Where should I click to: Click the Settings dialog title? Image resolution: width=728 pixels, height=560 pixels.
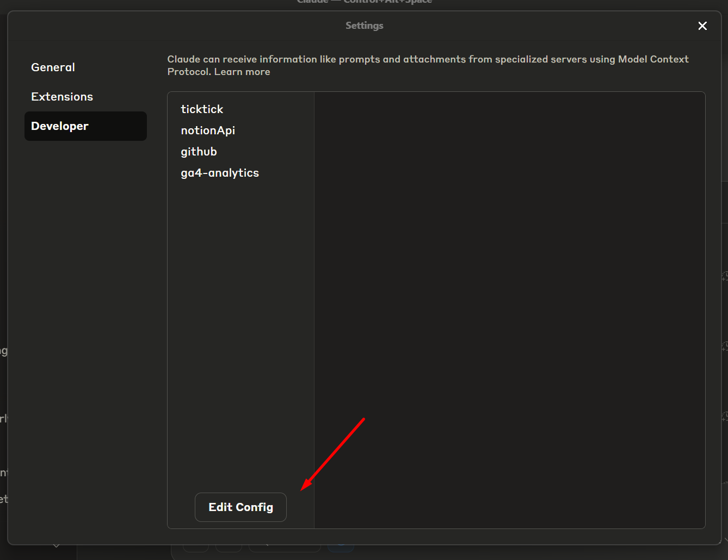click(x=364, y=26)
